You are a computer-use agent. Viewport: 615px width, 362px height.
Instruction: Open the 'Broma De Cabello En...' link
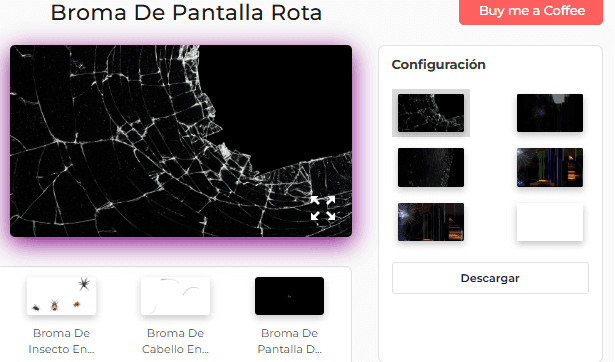[175, 341]
